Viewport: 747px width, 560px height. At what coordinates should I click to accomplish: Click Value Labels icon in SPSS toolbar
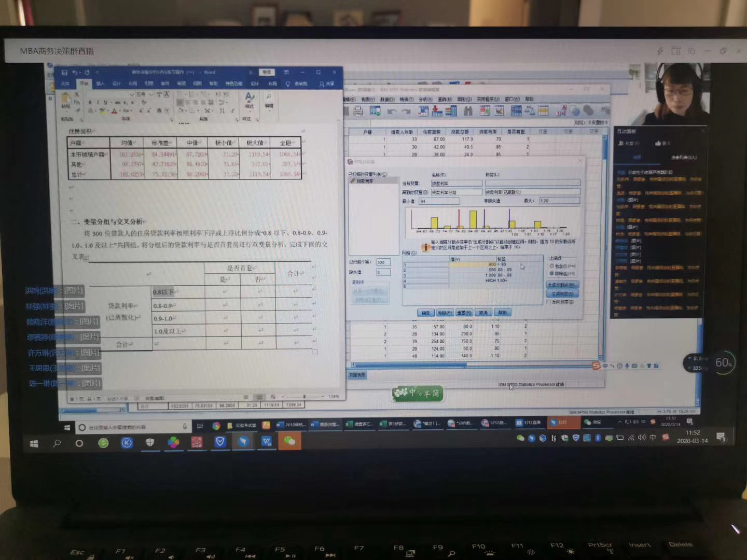click(x=561, y=110)
